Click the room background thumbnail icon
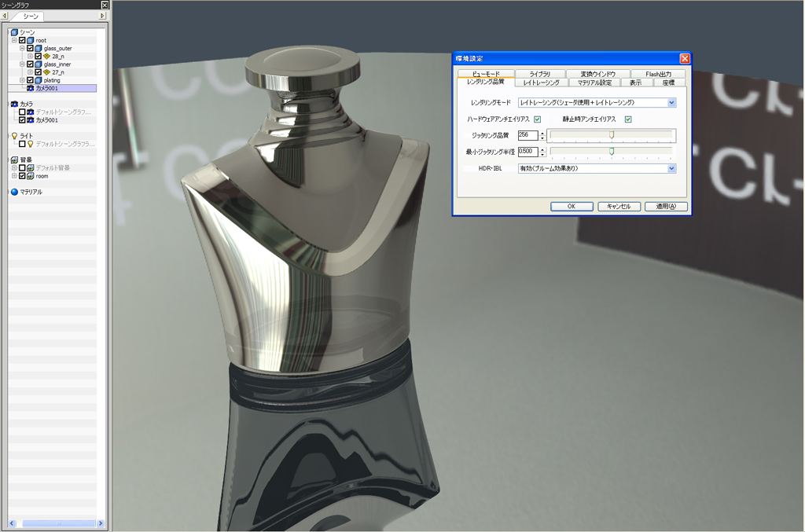This screenshot has height=532, width=805. coord(30,176)
